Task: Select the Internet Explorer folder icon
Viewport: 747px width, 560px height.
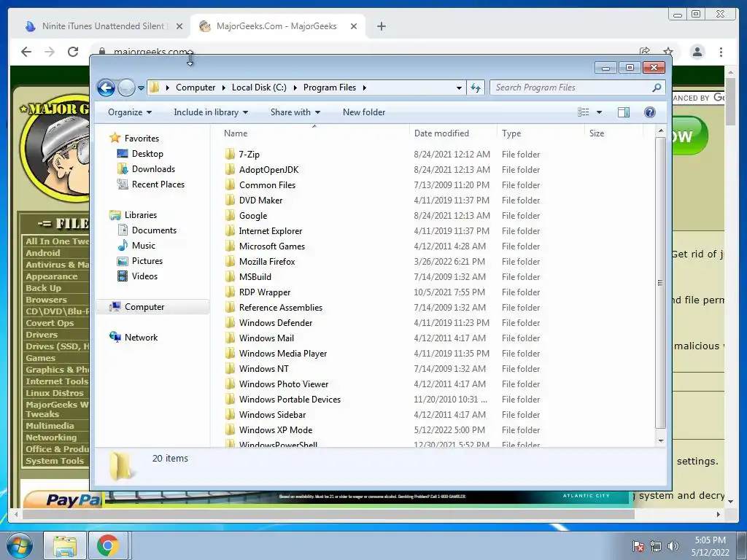Action: (230, 230)
